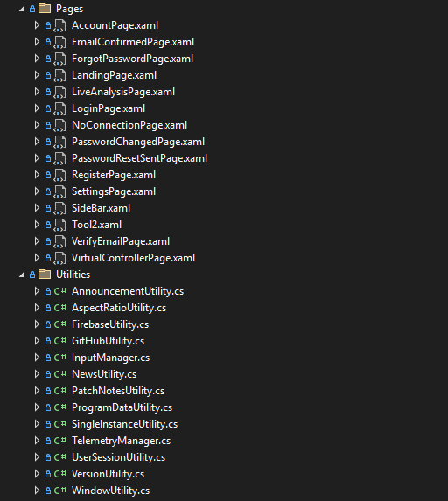This screenshot has height=501, width=448.
Task: Expand the PasswordResetSentPage.xaml node
Action: tap(37, 158)
